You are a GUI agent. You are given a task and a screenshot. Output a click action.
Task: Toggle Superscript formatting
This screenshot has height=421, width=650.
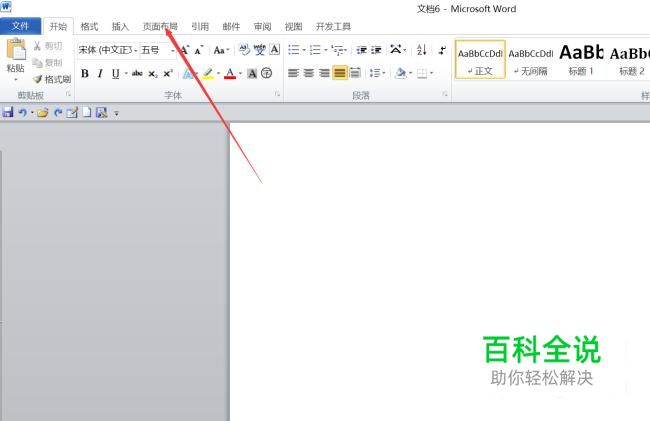pos(167,74)
